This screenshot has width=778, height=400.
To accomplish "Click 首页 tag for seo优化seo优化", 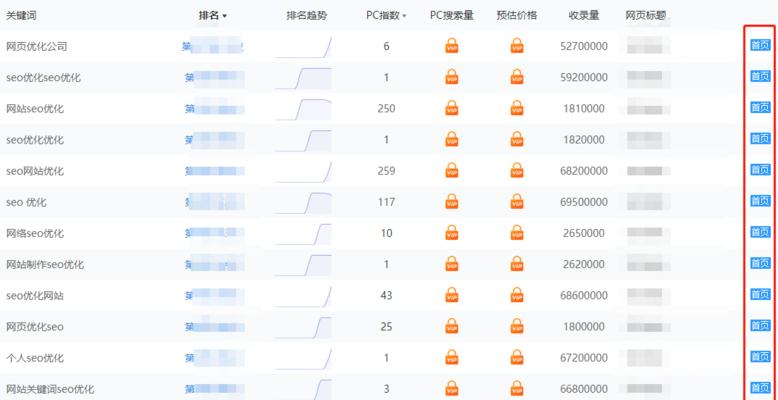I will coord(760,76).
